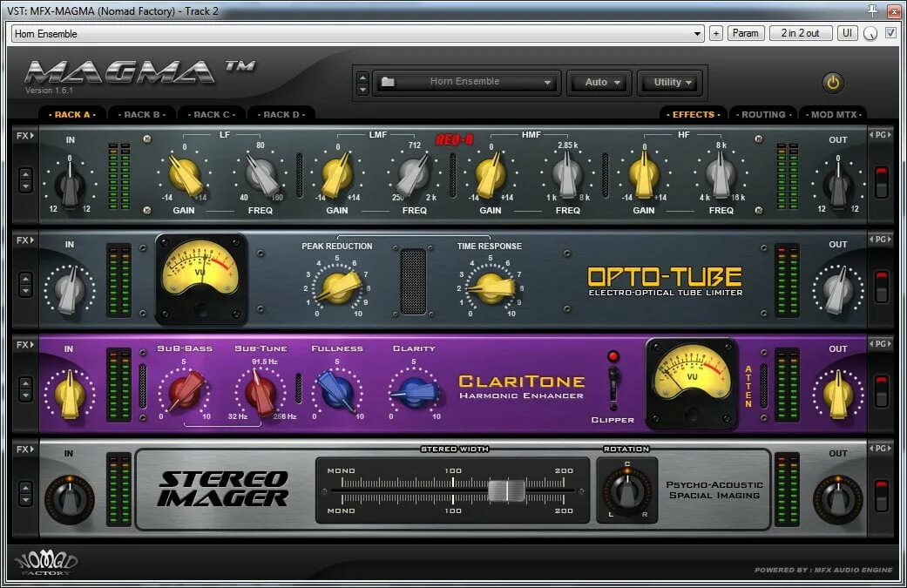
Task: Click the HMF GAIN knob
Action: [491, 174]
